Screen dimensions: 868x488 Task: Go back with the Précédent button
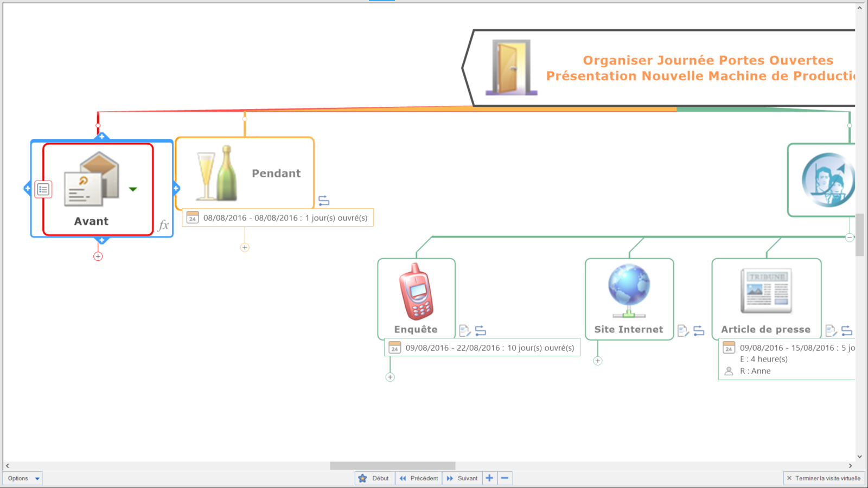tap(419, 478)
